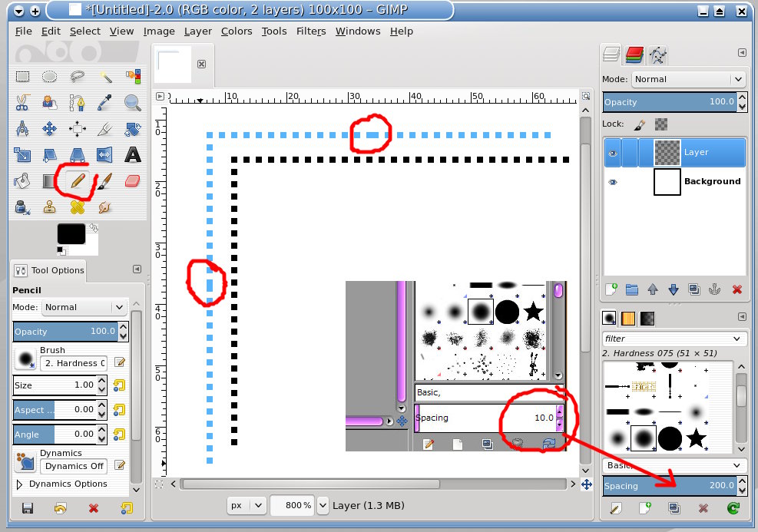758x532 pixels.
Task: Open px unit dropdown
Action: pos(246,505)
